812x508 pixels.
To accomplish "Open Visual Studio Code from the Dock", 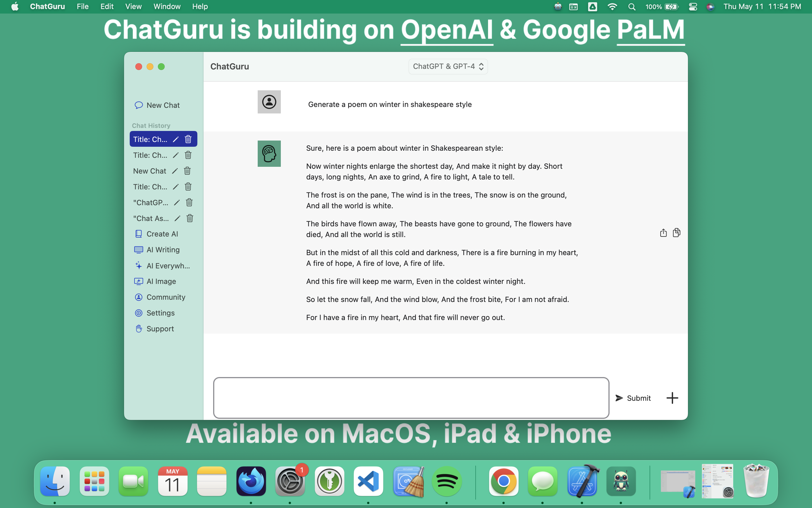I will coord(369,481).
